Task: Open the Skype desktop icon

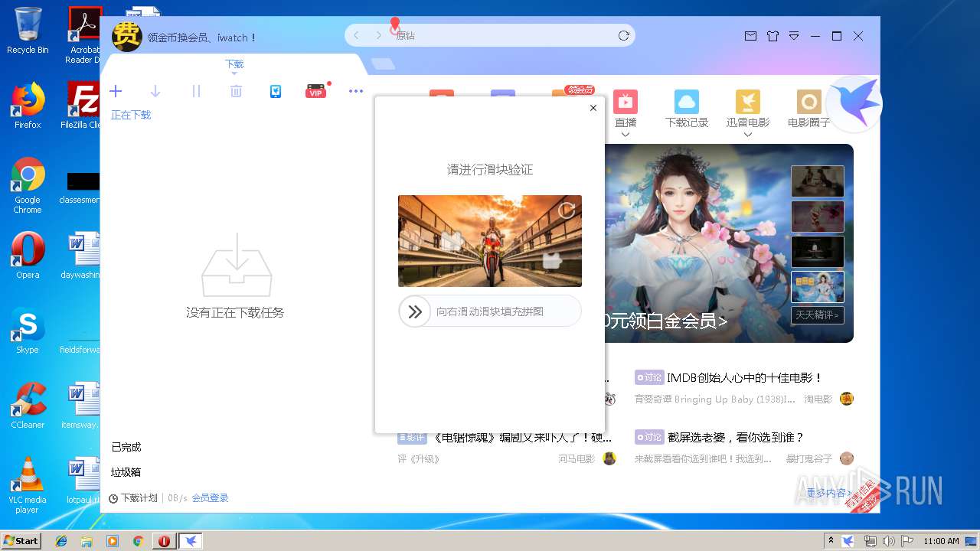Action: coord(28,331)
